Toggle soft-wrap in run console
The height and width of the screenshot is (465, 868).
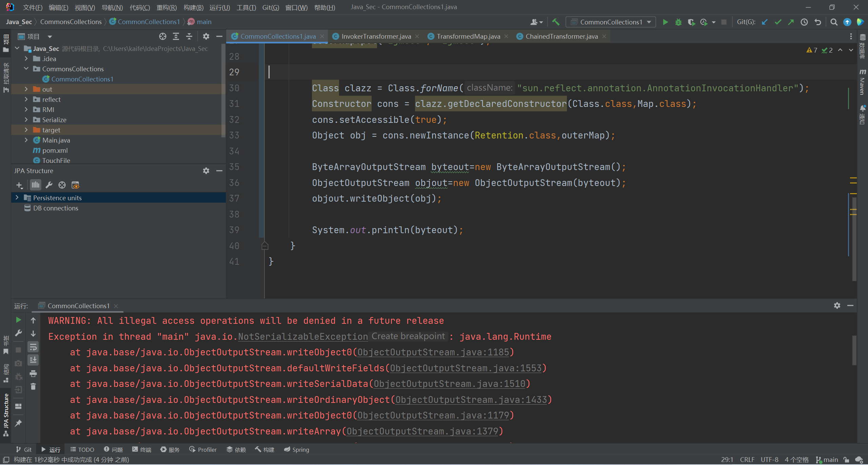pyautogui.click(x=33, y=347)
